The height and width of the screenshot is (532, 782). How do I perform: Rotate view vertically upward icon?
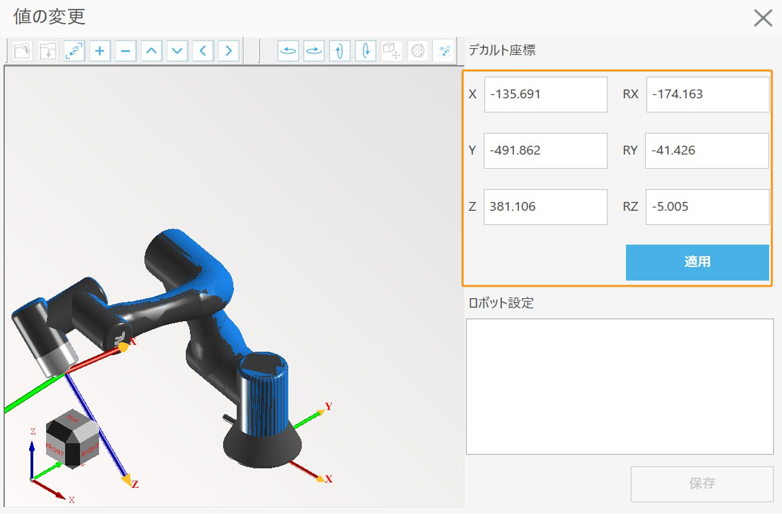point(340,51)
